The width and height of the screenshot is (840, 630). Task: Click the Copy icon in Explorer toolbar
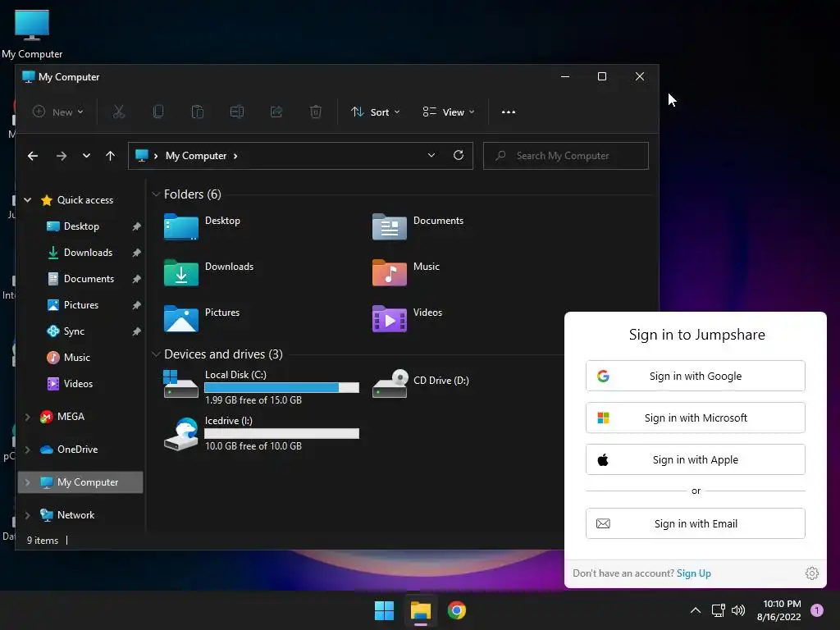click(x=158, y=112)
